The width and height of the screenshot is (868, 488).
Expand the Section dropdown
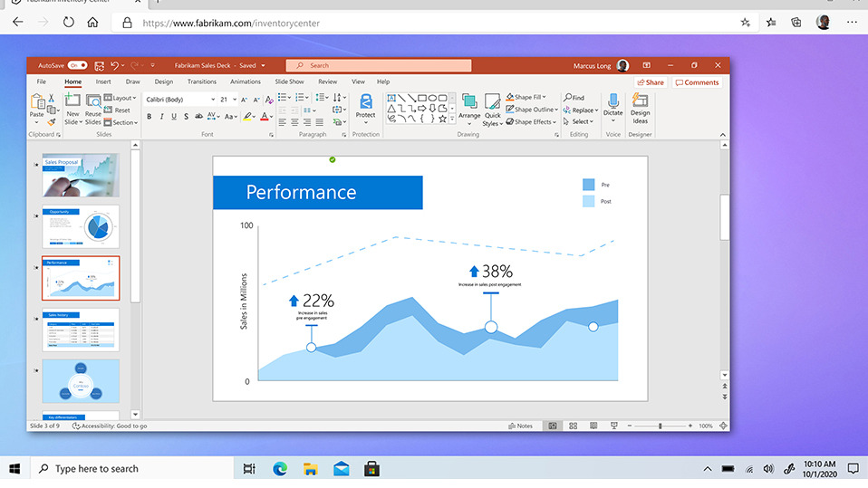pos(121,122)
